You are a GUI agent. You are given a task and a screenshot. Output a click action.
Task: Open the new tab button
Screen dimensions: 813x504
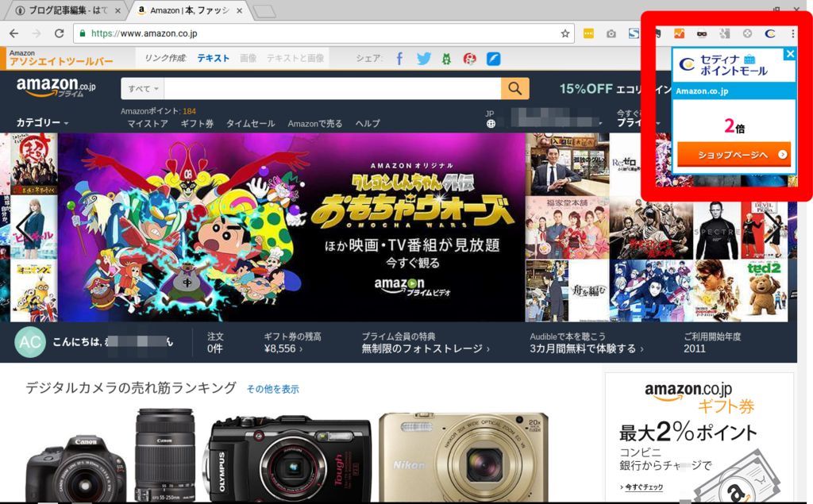point(264,11)
